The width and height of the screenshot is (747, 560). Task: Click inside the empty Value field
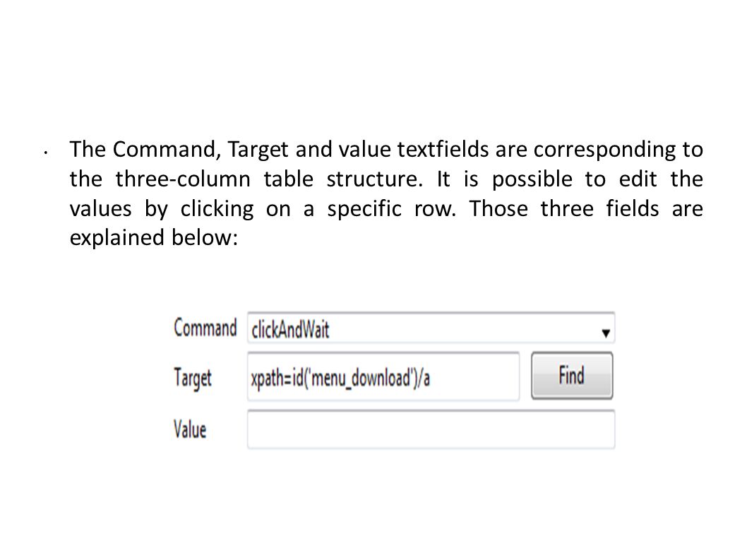click(x=431, y=429)
